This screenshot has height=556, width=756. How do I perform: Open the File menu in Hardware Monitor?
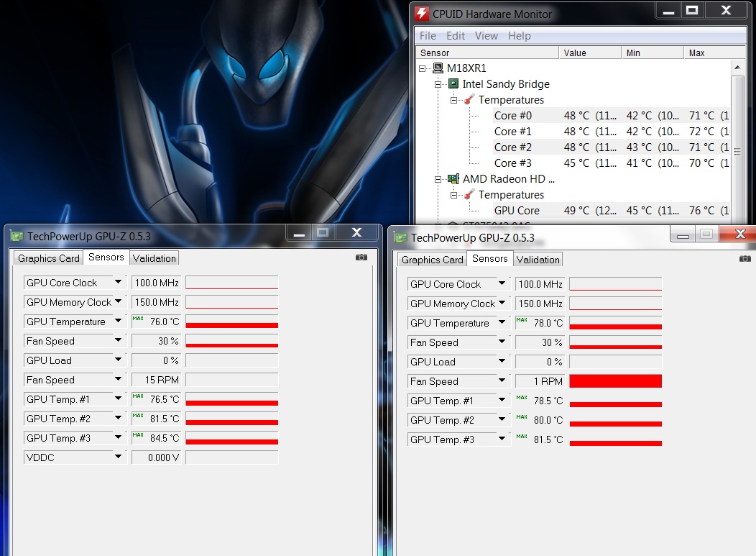point(428,36)
